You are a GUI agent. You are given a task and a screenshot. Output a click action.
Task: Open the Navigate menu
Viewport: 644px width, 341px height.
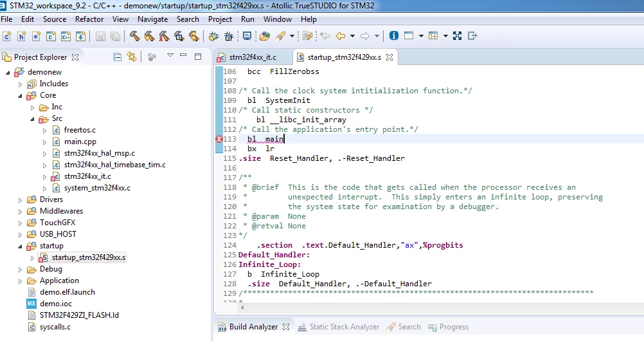(152, 19)
